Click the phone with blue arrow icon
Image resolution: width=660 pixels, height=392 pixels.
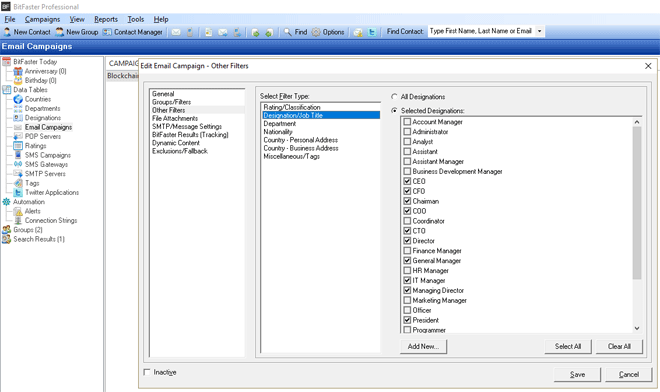pyautogui.click(x=237, y=32)
